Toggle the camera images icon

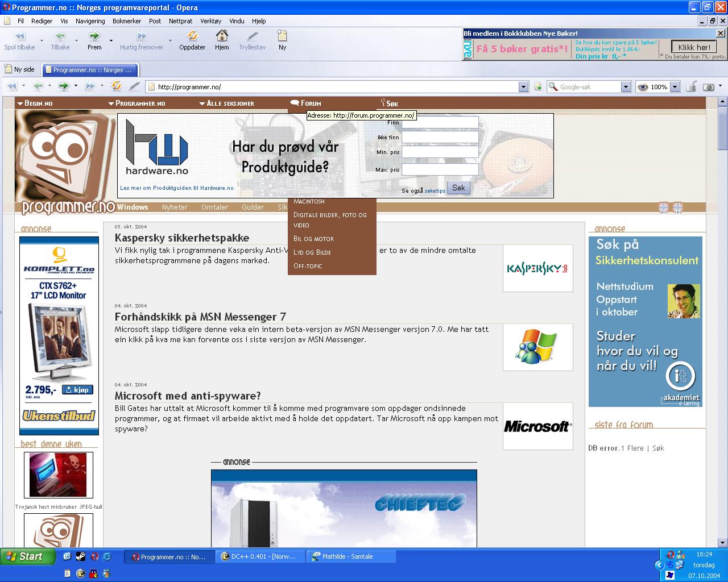[709, 87]
